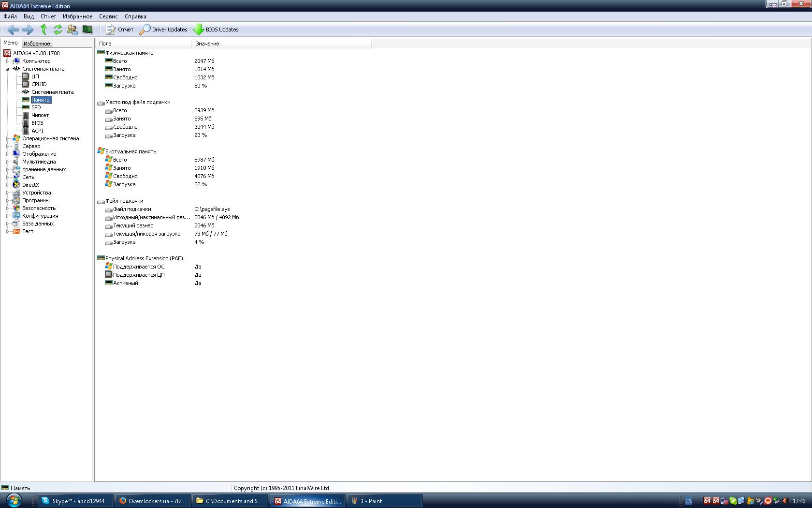Click the system monitor toolbar icon
Screen dimensions: 812x508
pos(87,30)
